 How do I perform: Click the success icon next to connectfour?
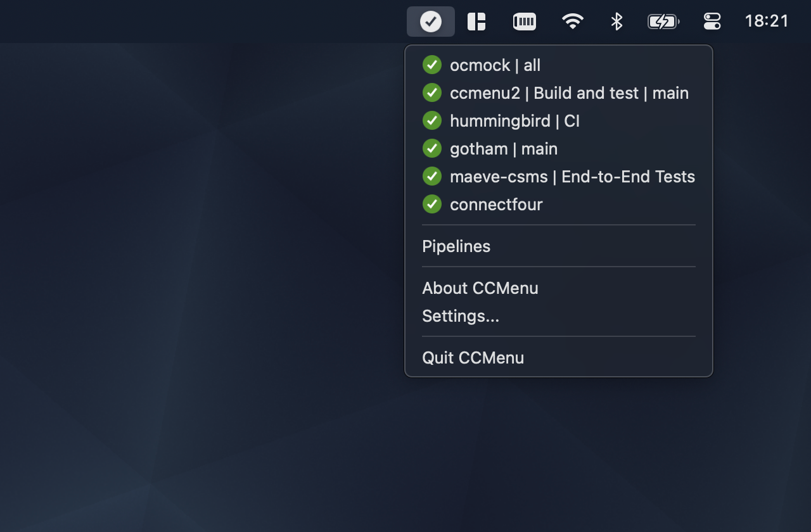point(431,203)
